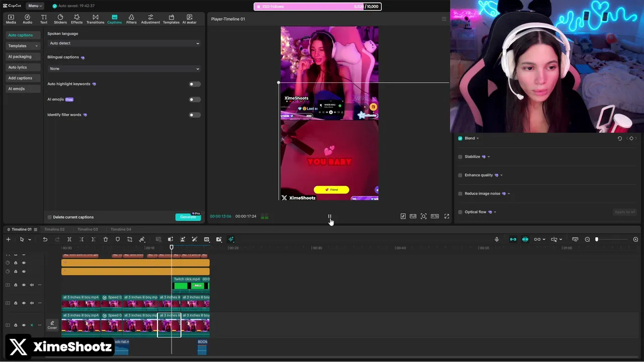Click the timeline zoom-out magnifier
The height and width of the screenshot is (362, 644).
587,239
